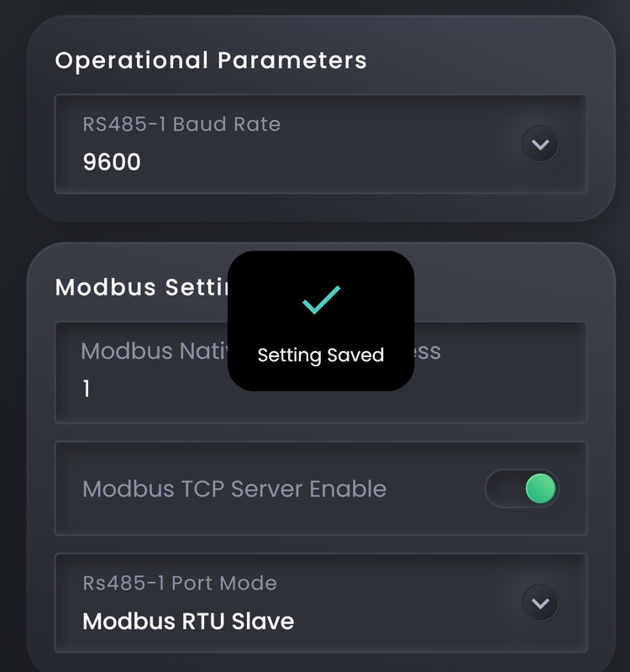Click the teal checkmark icon

tap(321, 300)
